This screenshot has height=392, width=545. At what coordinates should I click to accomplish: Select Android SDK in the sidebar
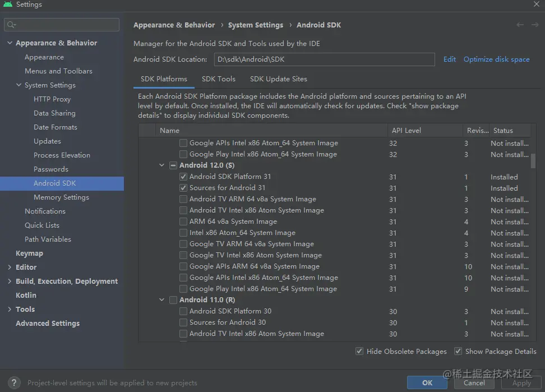[x=62, y=183]
